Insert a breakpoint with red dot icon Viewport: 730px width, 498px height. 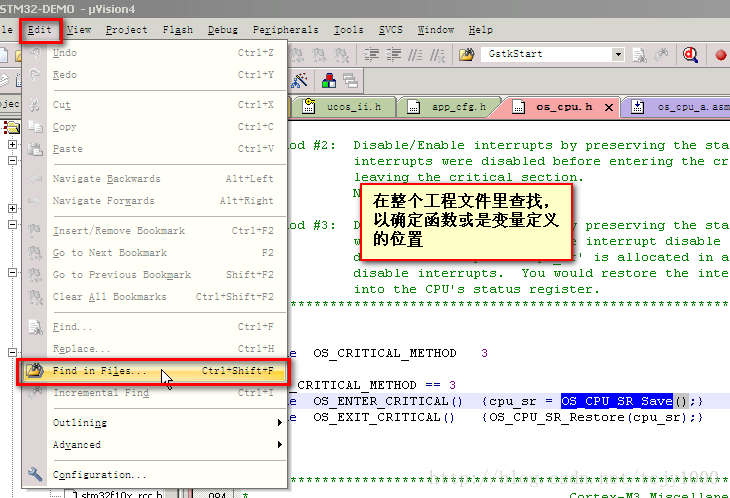[x=721, y=55]
